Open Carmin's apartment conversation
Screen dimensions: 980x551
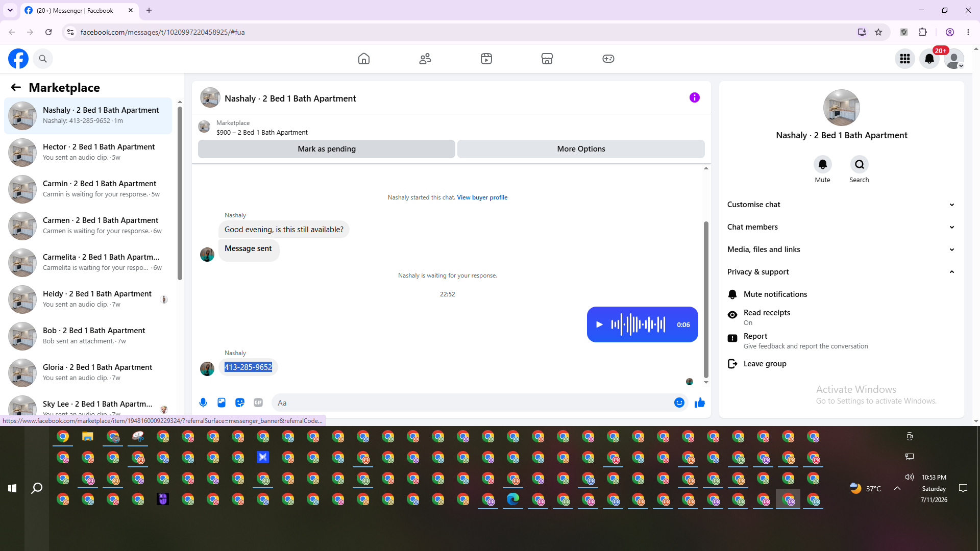coord(88,189)
